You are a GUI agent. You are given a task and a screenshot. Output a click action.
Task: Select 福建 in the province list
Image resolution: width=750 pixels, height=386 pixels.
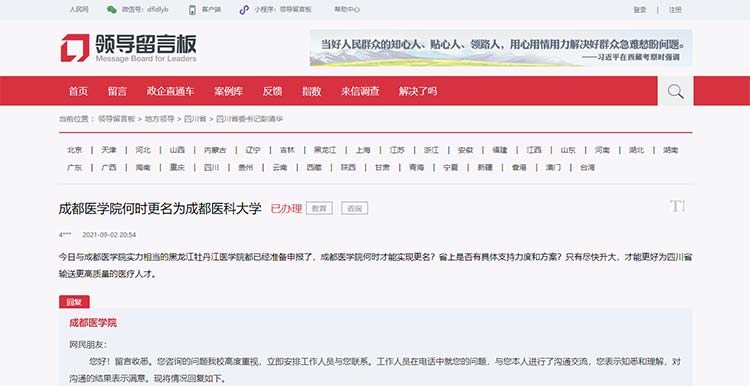[500, 150]
